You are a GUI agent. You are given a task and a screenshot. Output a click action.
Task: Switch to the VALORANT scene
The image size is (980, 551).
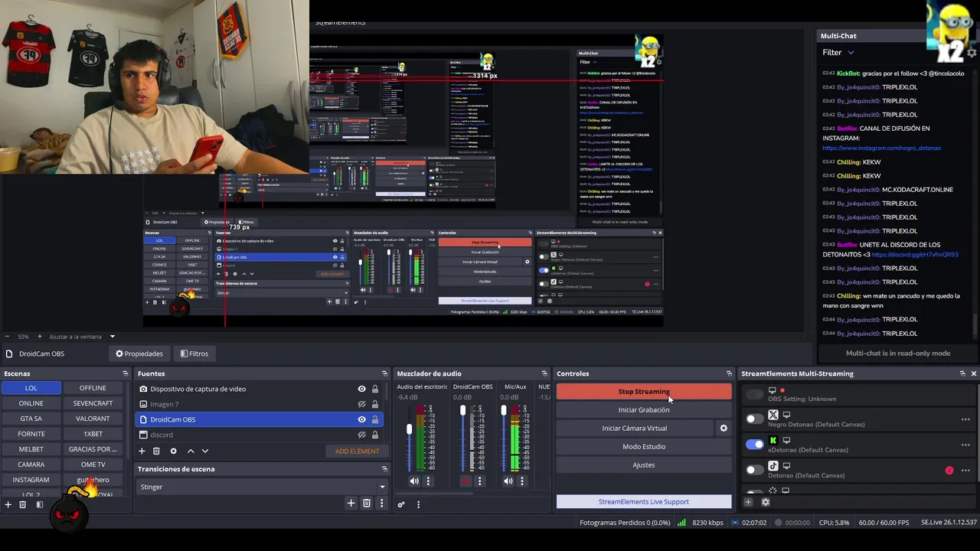click(x=93, y=419)
